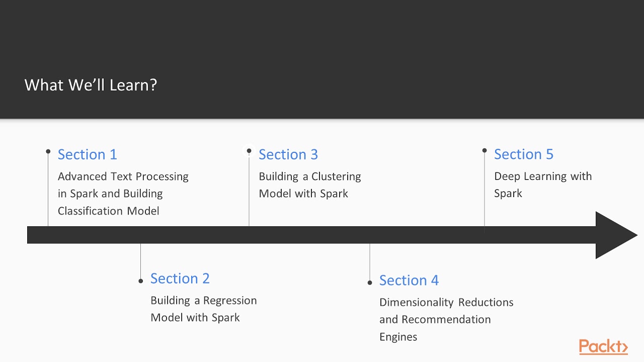Open the Section 4 heading
644x362 pixels.
click(x=409, y=280)
